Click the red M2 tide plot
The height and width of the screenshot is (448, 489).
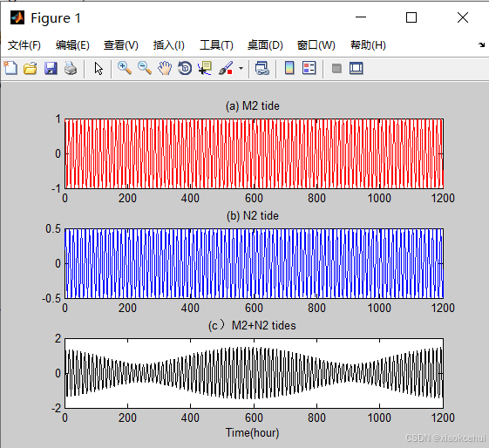(x=254, y=153)
